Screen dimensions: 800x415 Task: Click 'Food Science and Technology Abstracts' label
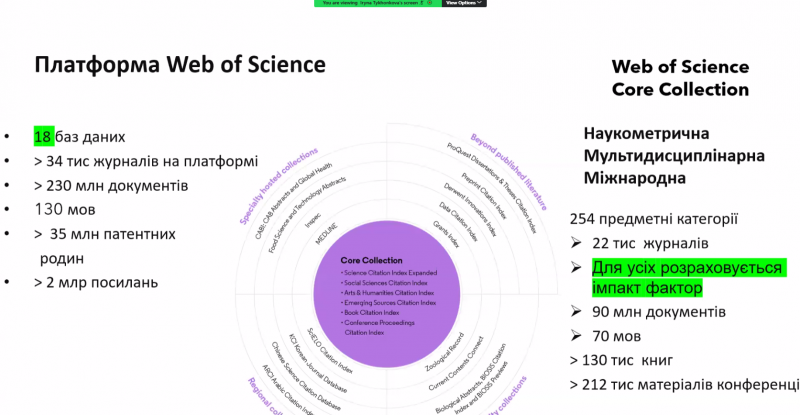307,215
